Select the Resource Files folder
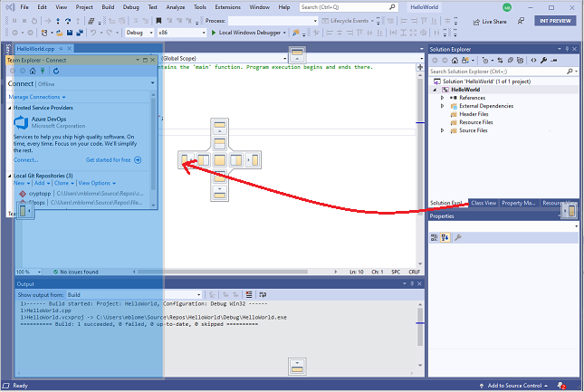584x392 pixels. (x=472, y=122)
